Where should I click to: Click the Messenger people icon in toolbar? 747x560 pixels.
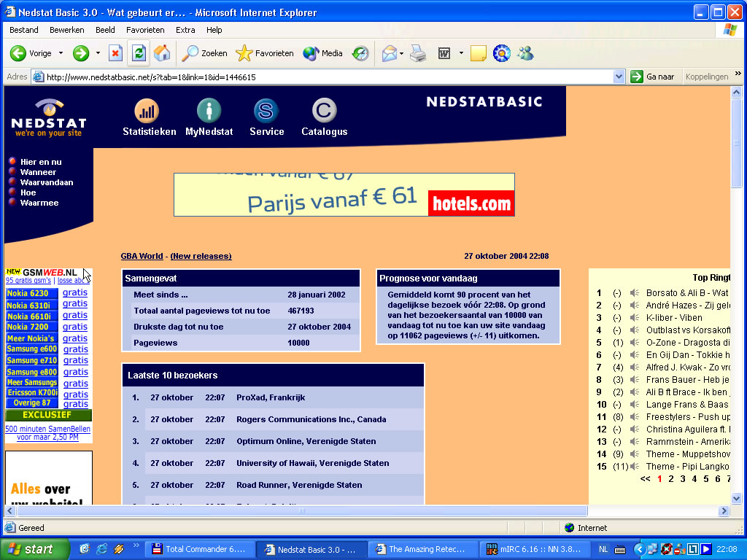coord(526,53)
